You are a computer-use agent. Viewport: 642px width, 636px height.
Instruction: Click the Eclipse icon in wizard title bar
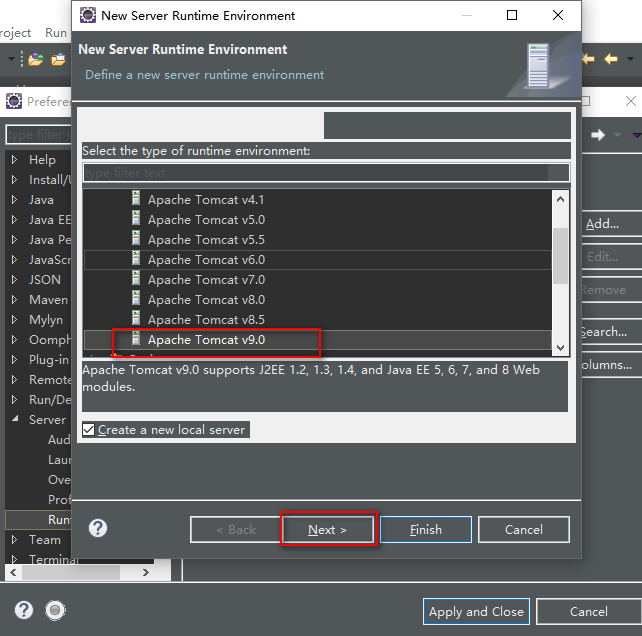point(88,15)
